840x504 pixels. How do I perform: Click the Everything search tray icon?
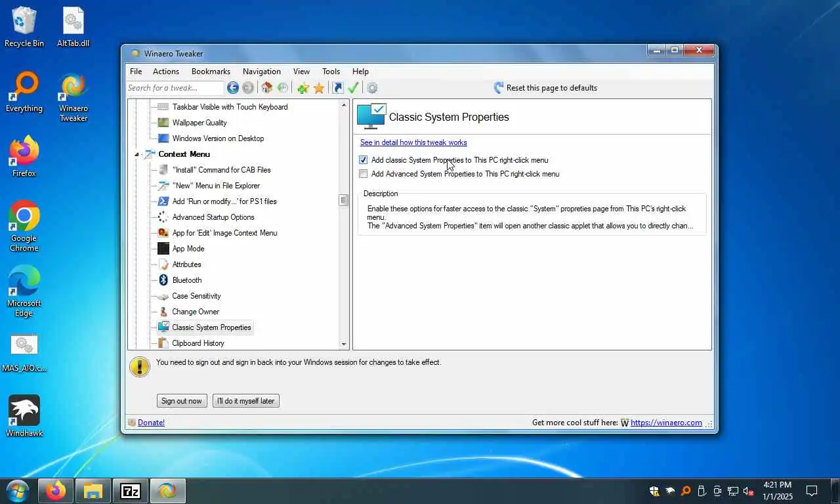point(686,491)
